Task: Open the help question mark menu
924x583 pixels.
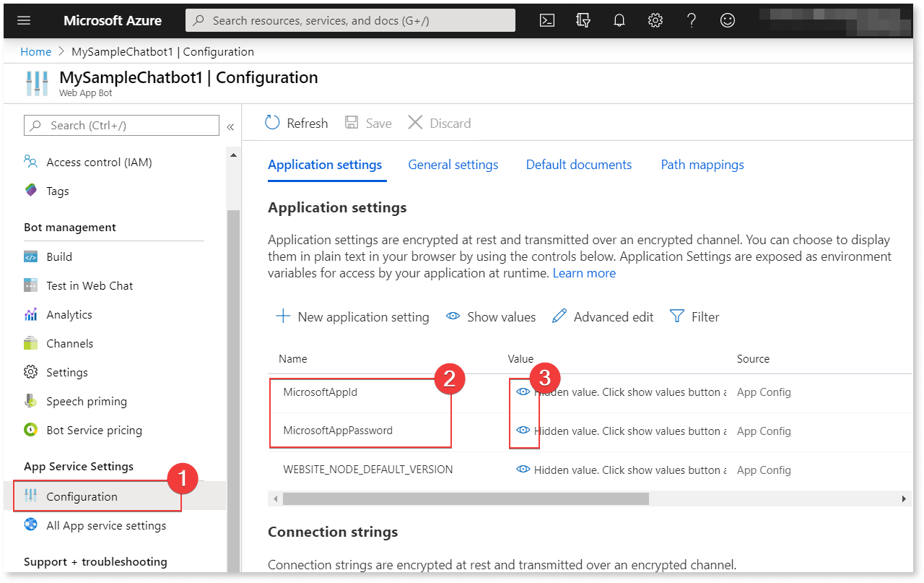Action: coord(691,20)
